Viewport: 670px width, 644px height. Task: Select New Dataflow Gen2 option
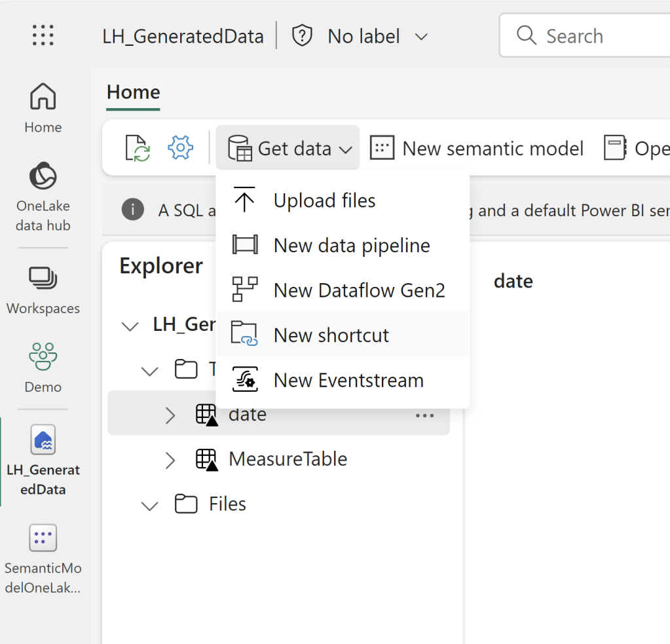(x=359, y=290)
